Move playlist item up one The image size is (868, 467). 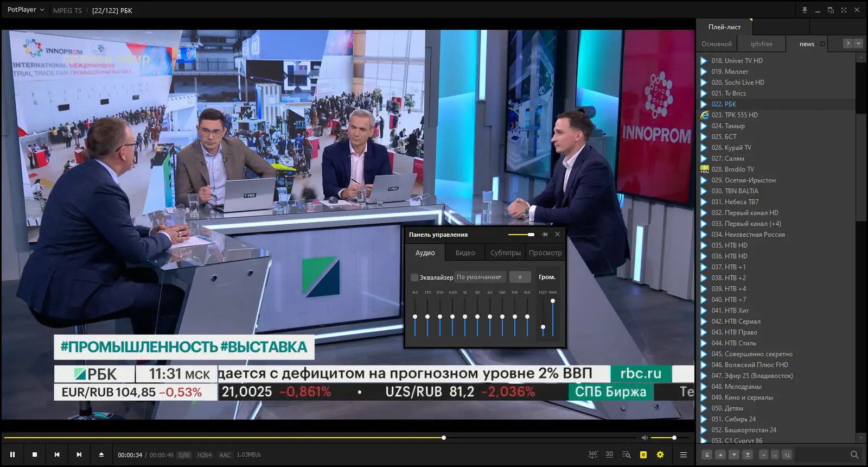[x=720, y=455]
